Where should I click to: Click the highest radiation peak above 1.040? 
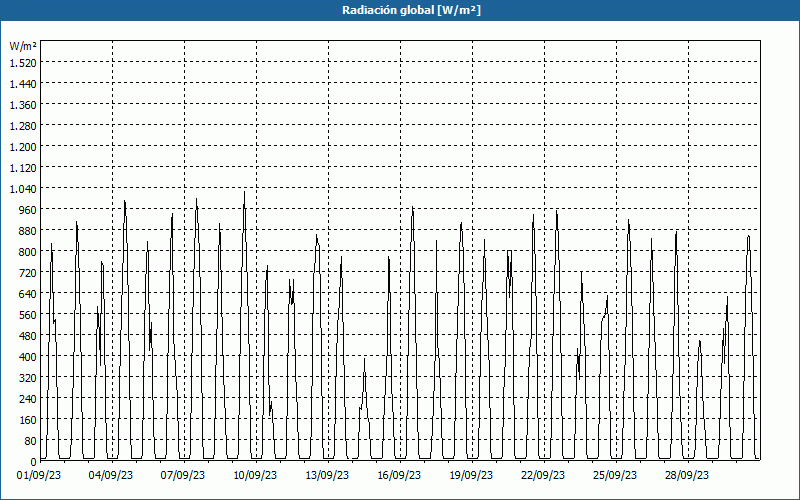(244, 193)
